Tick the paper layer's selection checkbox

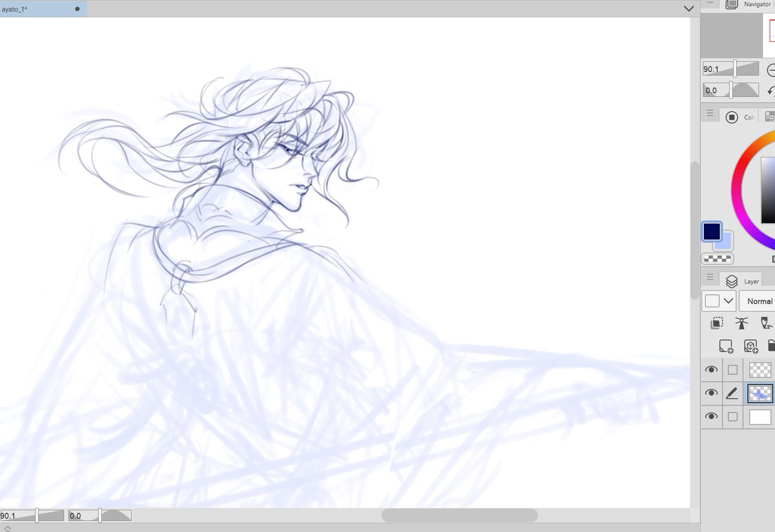tap(732, 417)
